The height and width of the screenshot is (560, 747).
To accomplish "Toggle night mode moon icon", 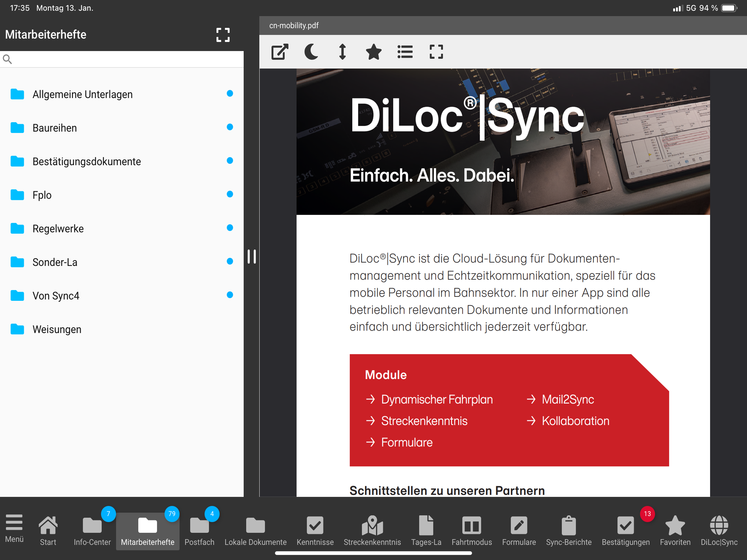I will pos(311,52).
